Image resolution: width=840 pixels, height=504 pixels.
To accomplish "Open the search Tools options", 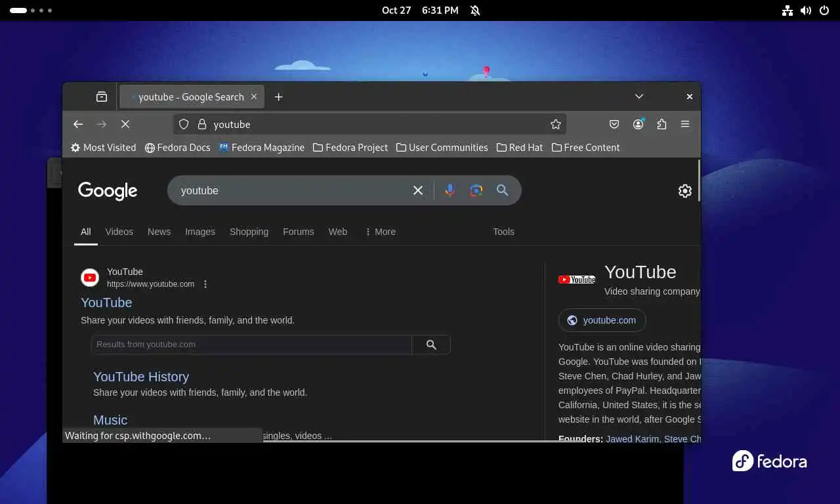I will tap(504, 232).
